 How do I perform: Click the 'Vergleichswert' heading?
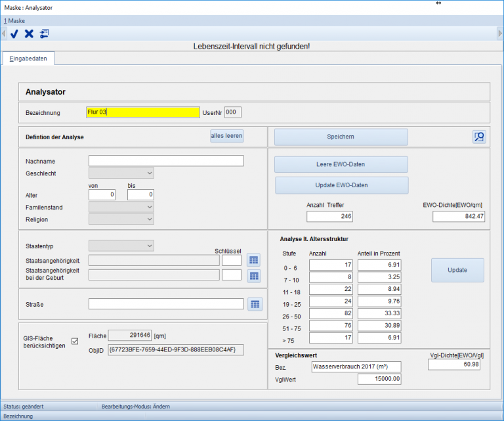(296, 355)
